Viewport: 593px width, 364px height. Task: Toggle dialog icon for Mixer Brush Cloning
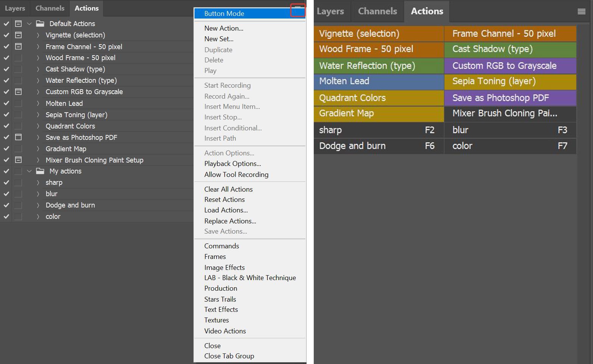pos(18,160)
